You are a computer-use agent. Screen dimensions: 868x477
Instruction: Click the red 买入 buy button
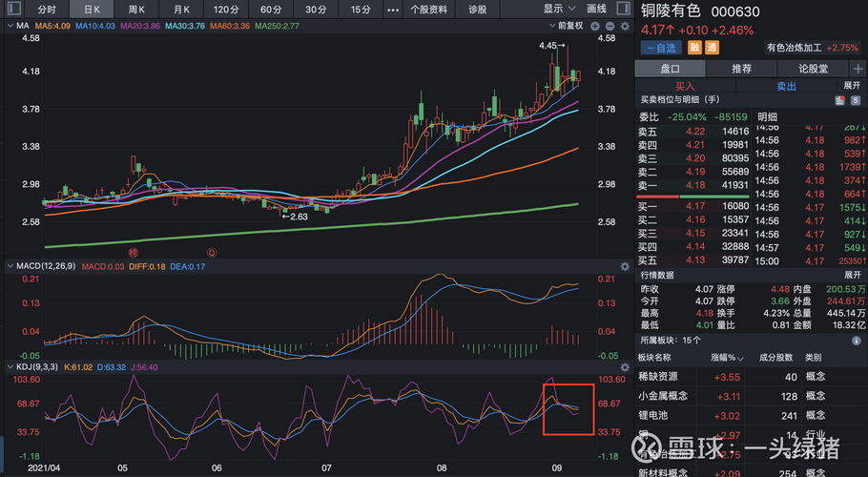tap(685, 86)
